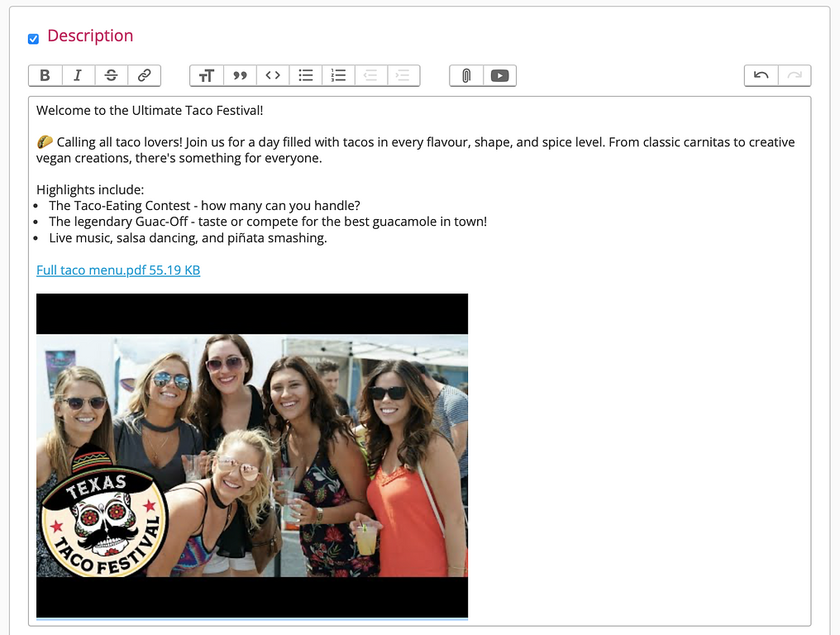Format selection as a block quote
The height and width of the screenshot is (635, 840).
click(240, 75)
